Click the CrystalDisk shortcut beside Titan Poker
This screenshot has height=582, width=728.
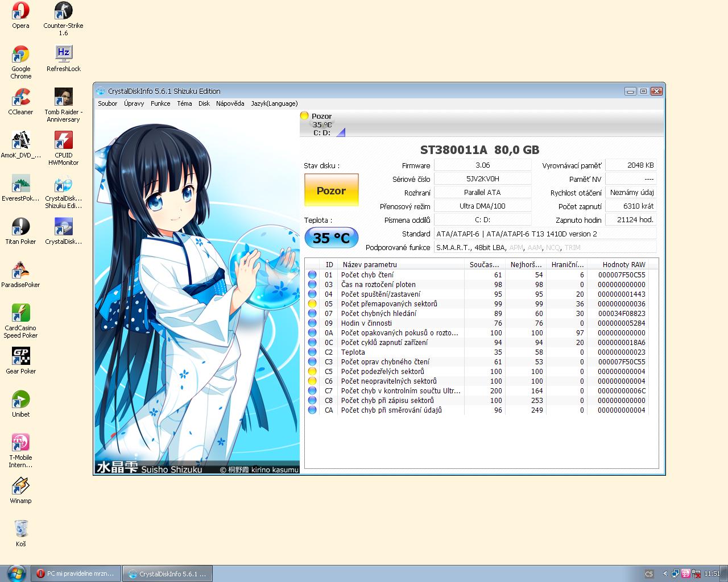(x=63, y=231)
